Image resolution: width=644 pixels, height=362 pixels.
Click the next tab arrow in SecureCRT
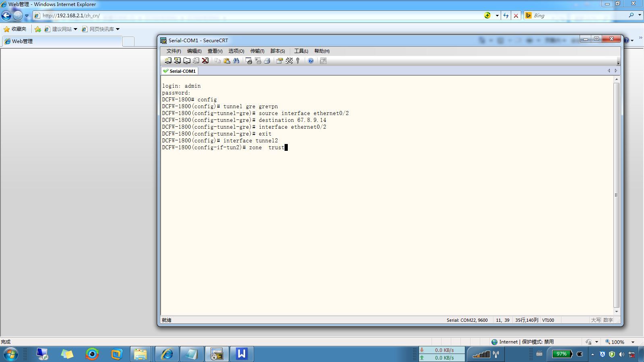pyautogui.click(x=615, y=71)
